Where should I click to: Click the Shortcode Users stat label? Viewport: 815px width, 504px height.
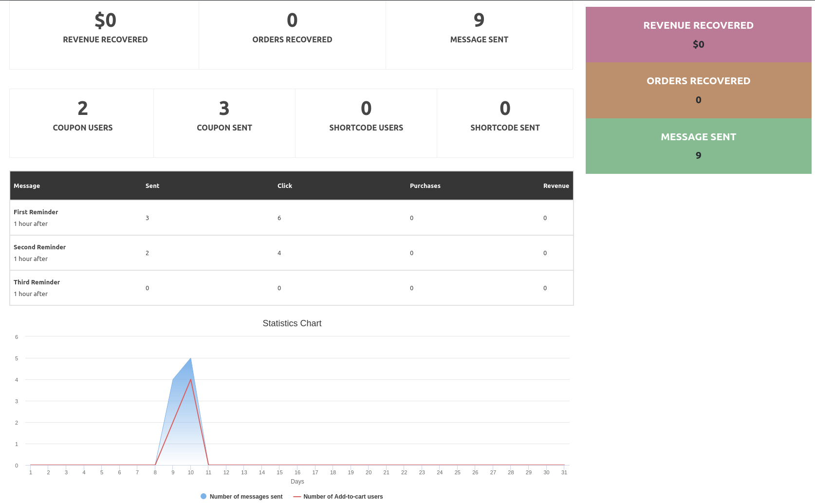click(x=366, y=128)
